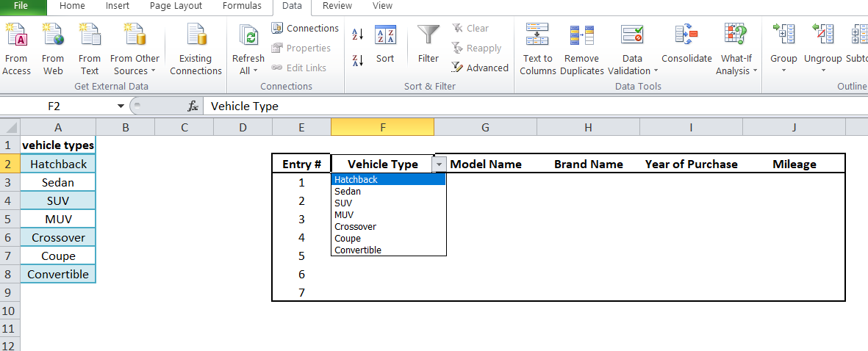This screenshot has height=351, width=868.
Task: Select entry number 7 cell
Action: click(301, 292)
